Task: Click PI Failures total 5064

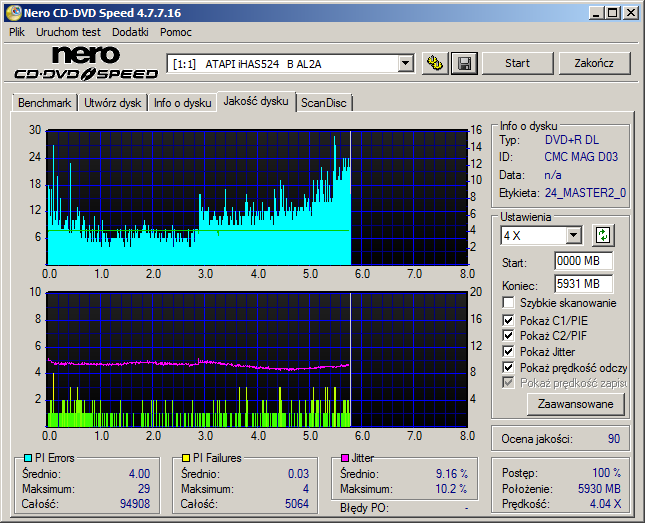Action: pyautogui.click(x=297, y=504)
